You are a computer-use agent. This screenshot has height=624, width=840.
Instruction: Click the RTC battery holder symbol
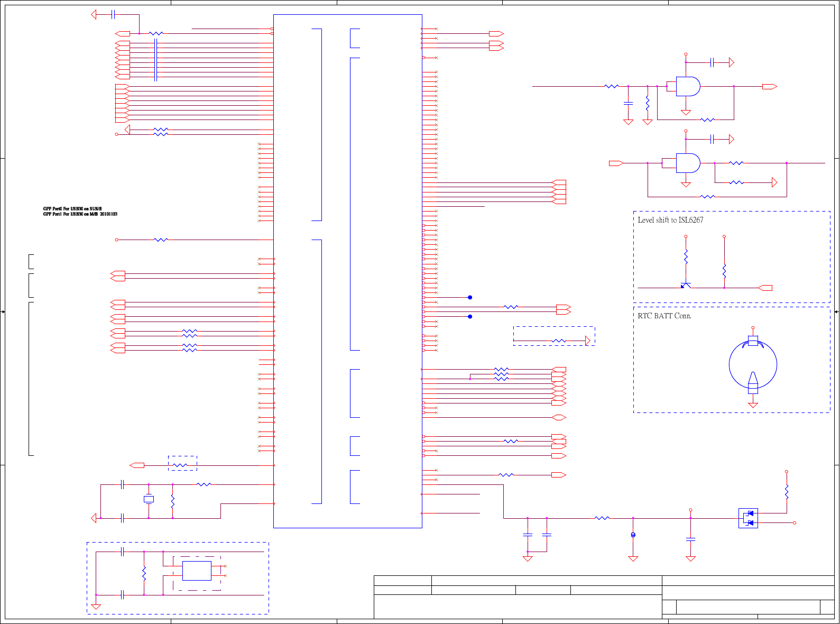753,365
